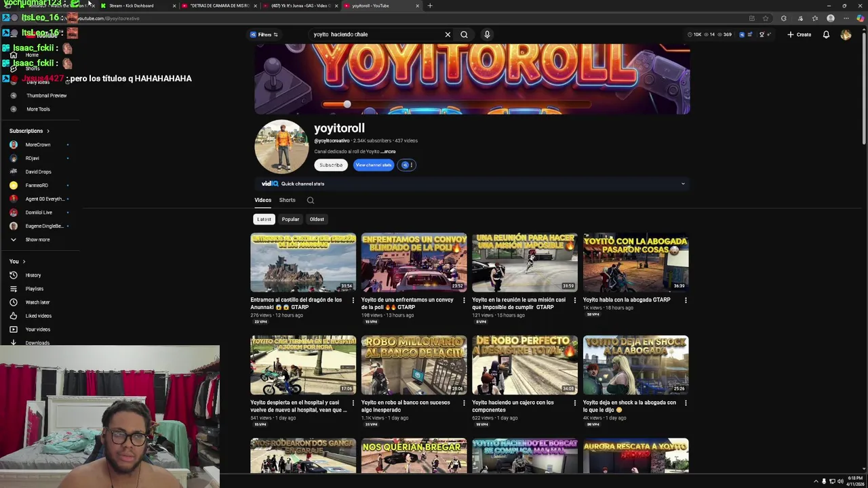Click the taskbar clock showing 6:18 PM
Screen dimensions: 868x488
click(854, 481)
